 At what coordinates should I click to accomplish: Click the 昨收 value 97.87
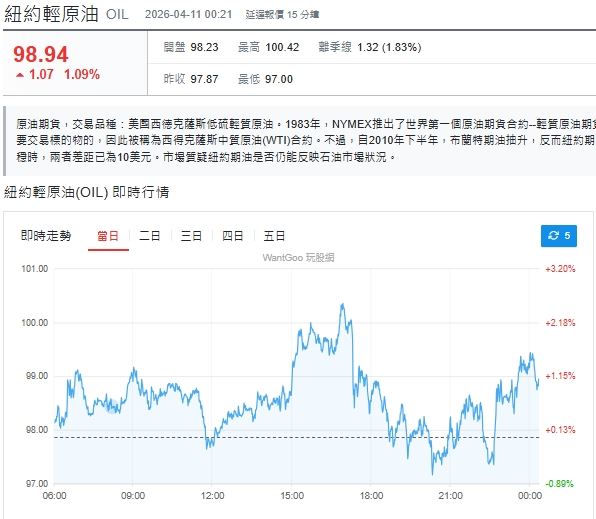point(204,79)
